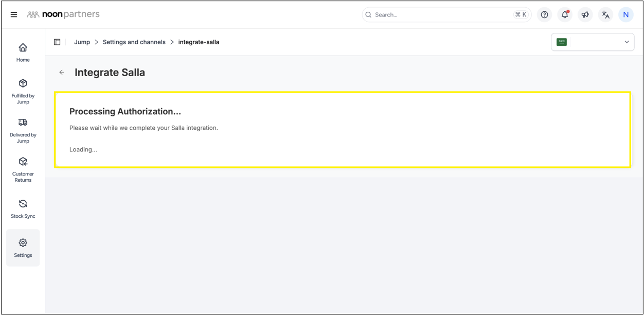Navigate to Settings and channels breadcrumb
This screenshot has height=315, width=644.
(134, 42)
